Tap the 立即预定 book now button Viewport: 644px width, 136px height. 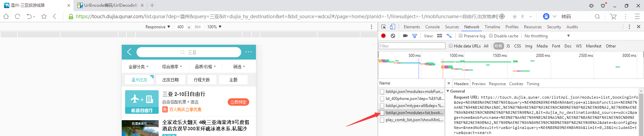click(x=238, y=102)
